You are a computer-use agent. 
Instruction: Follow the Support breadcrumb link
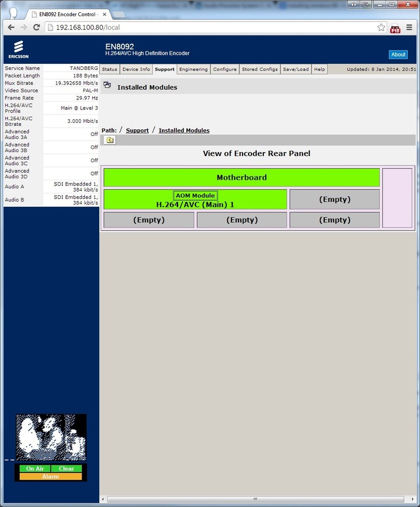pos(137,130)
